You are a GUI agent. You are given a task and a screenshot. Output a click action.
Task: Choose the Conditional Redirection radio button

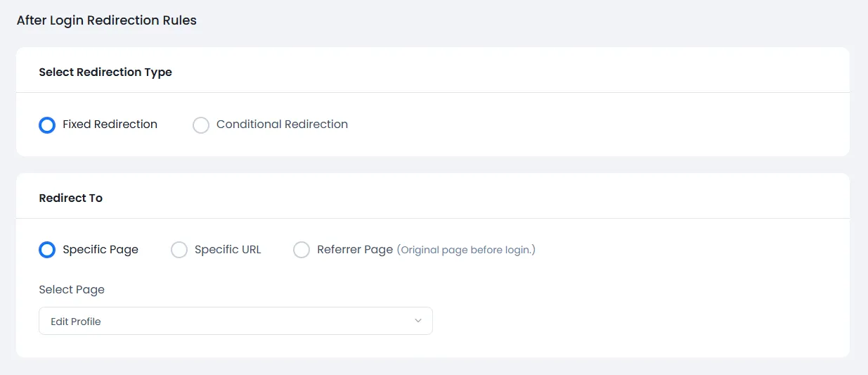[201, 125]
